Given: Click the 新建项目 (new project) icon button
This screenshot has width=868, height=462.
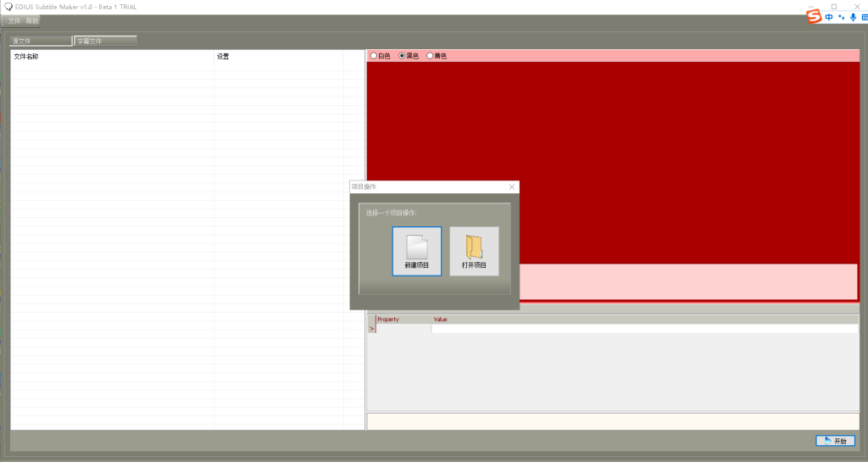Looking at the screenshot, I should 417,251.
